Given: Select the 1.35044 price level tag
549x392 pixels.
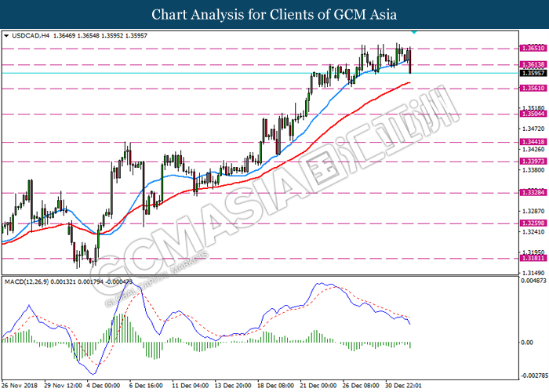Looking at the screenshot, I should [533, 114].
